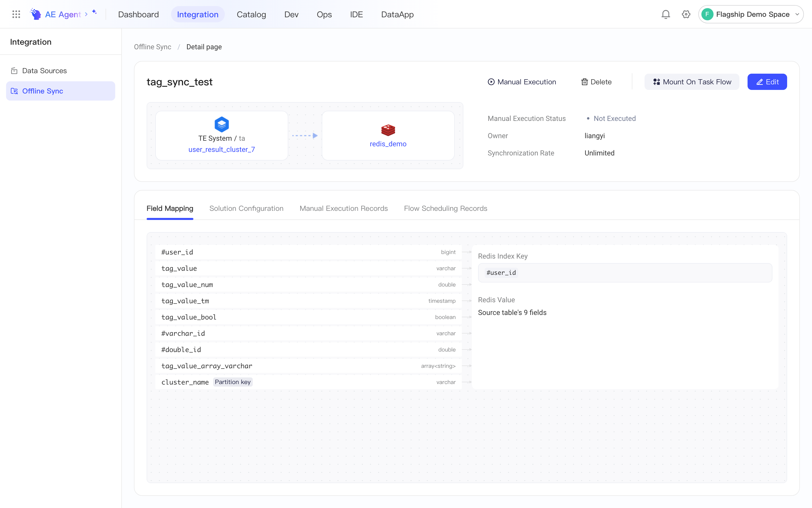Switch to Solution Configuration tab
The width and height of the screenshot is (812, 508).
(x=246, y=208)
